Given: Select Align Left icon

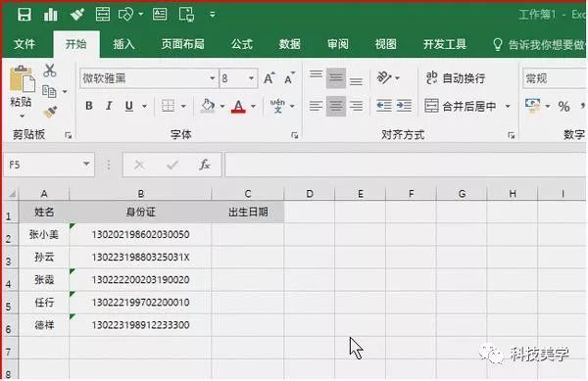Looking at the screenshot, I should pos(316,106).
